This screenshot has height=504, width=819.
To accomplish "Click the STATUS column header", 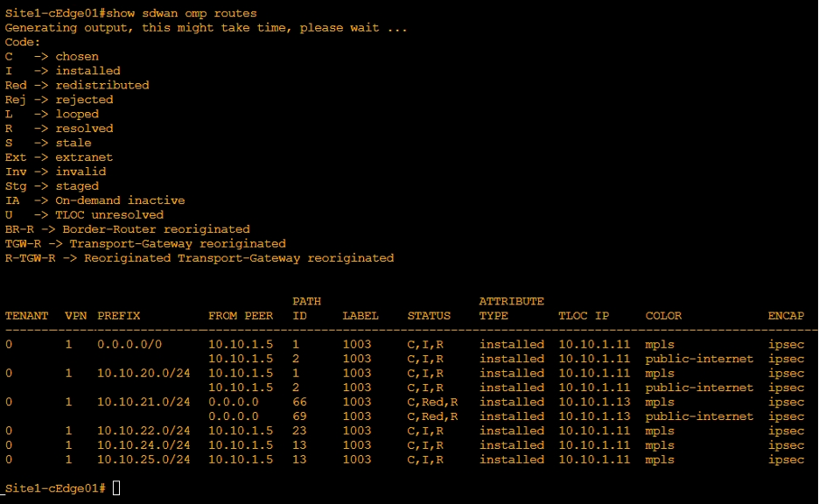I will pyautogui.click(x=429, y=316).
